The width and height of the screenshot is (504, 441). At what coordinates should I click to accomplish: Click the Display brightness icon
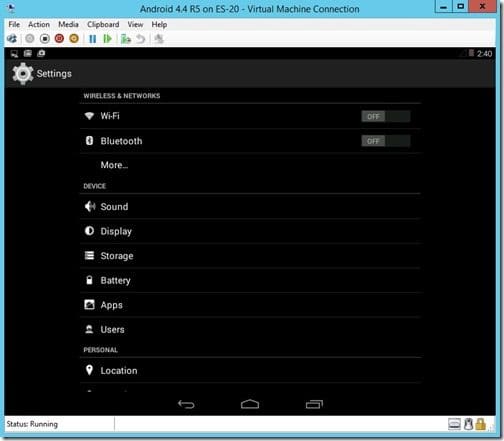[x=89, y=231]
